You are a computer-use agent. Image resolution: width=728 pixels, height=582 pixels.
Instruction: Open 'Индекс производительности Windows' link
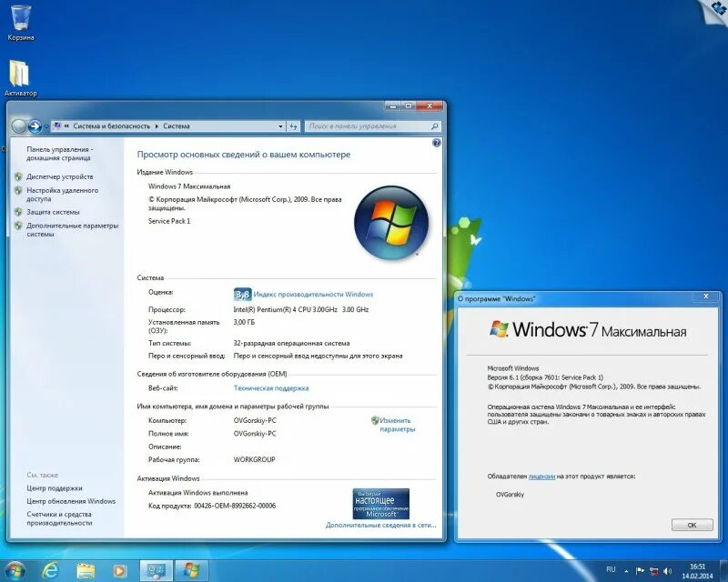pos(313,295)
